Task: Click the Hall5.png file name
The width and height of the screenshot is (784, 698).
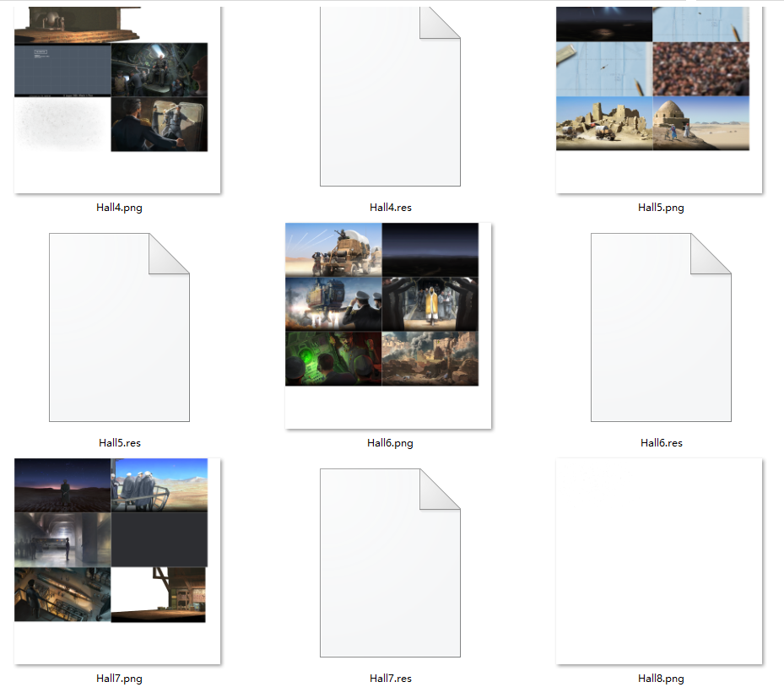Action: point(661,208)
